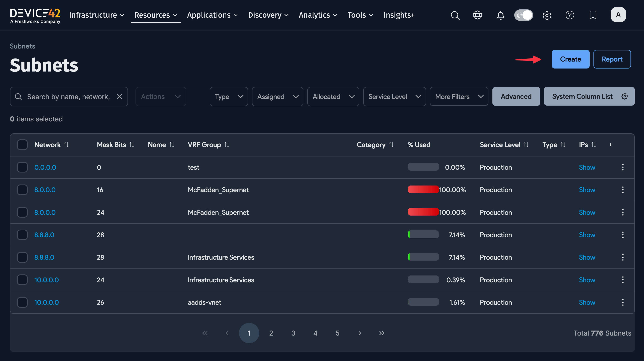Viewport: 644px width, 361px height.
Task: Open the Type filter dropdown
Action: [x=229, y=96]
